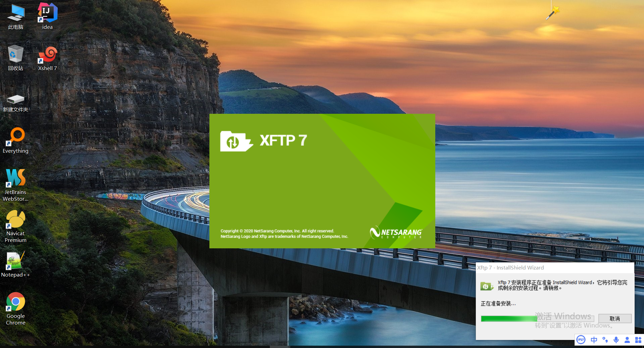Toggle the 中 Chinese input mode
644x348 pixels.
point(594,340)
